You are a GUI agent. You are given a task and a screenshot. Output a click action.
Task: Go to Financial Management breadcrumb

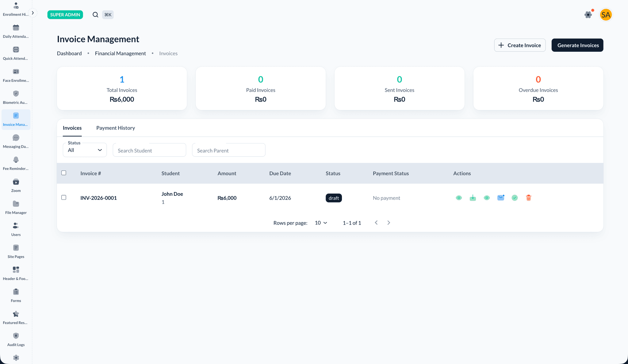click(121, 53)
